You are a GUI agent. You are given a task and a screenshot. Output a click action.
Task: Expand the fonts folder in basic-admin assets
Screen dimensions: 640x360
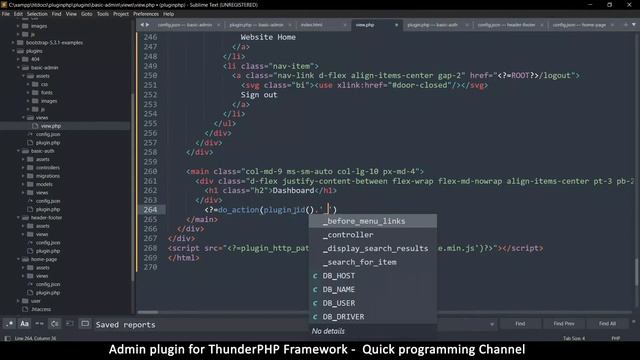28,93
